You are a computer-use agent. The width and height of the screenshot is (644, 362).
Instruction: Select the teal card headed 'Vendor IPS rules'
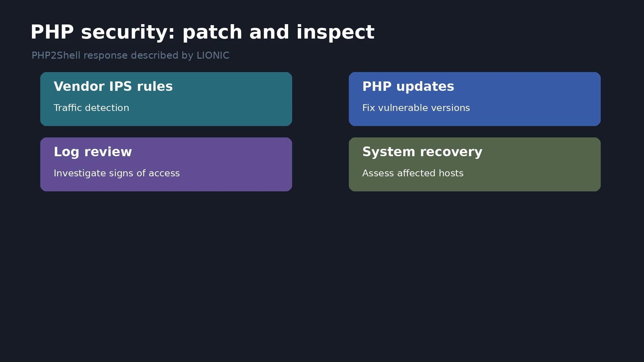coord(166,99)
